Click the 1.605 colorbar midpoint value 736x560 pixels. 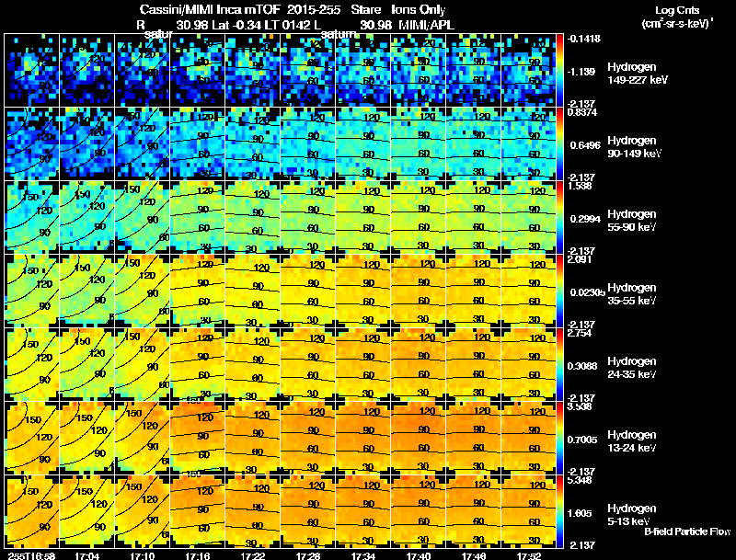point(581,514)
